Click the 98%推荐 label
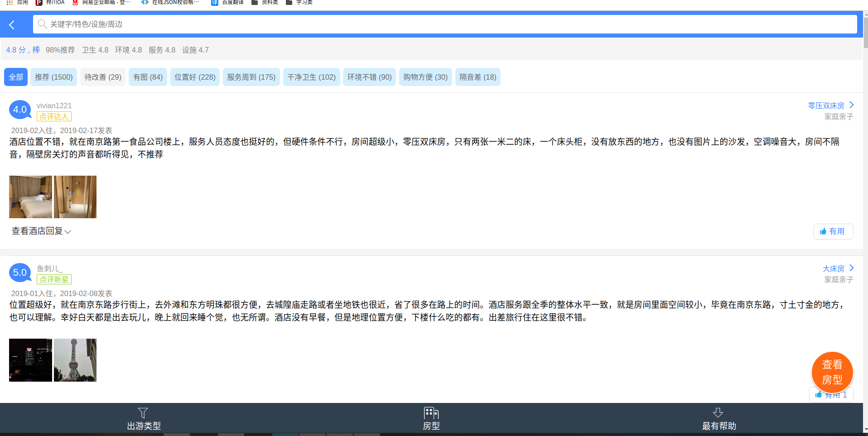Screen dimensions: 868x436 click(60, 50)
